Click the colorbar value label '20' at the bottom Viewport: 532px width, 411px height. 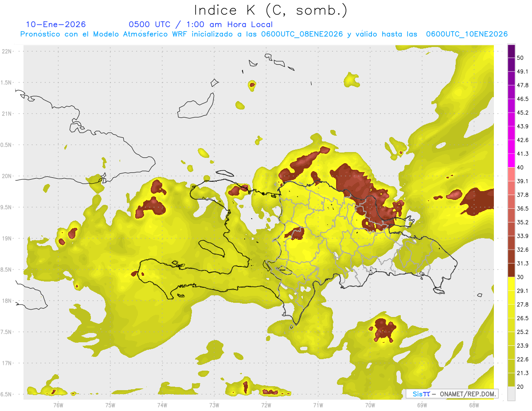tap(520, 387)
